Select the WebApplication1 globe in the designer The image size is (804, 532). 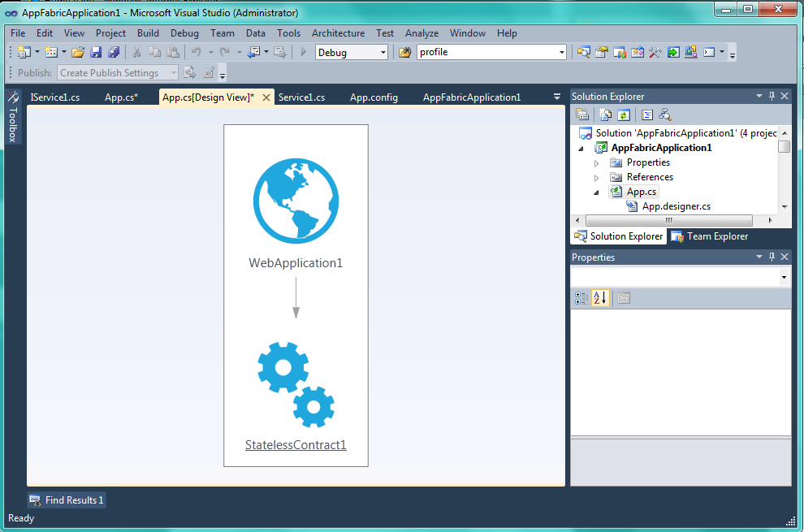296,201
